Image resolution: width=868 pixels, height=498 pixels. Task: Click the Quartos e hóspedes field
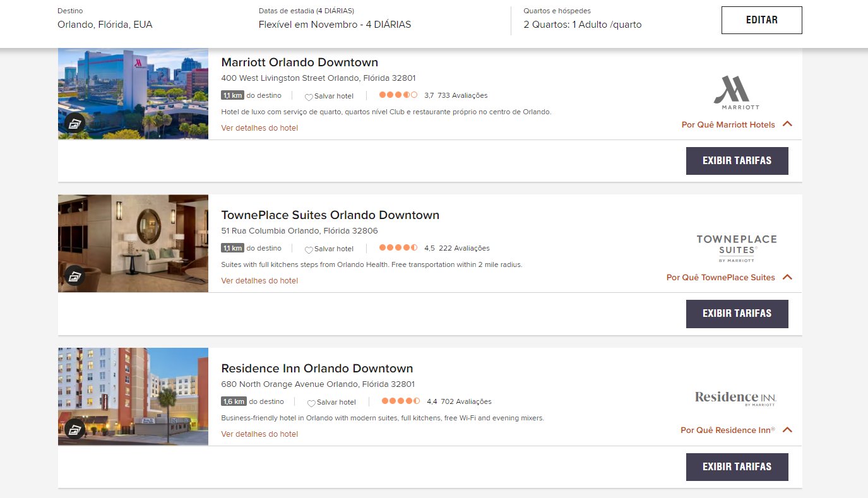click(x=583, y=25)
